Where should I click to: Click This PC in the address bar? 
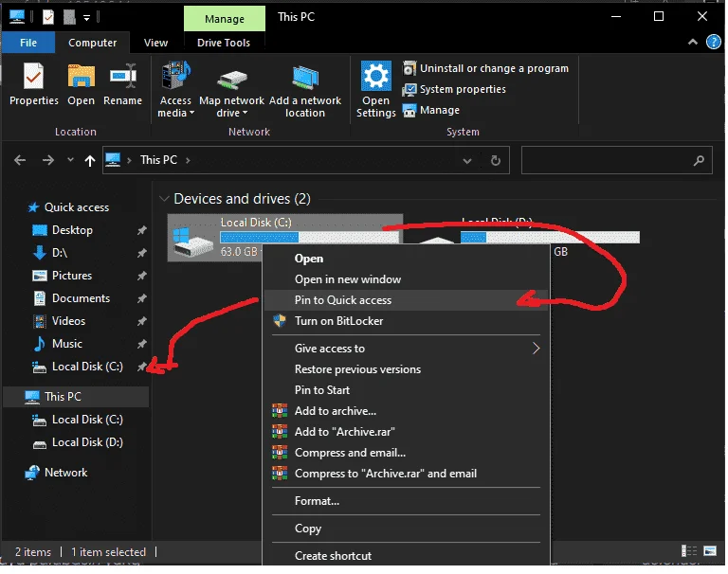[x=159, y=160]
